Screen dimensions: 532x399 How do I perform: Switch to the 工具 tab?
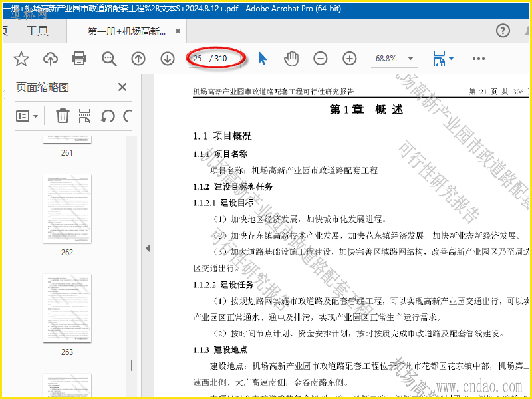(37, 31)
